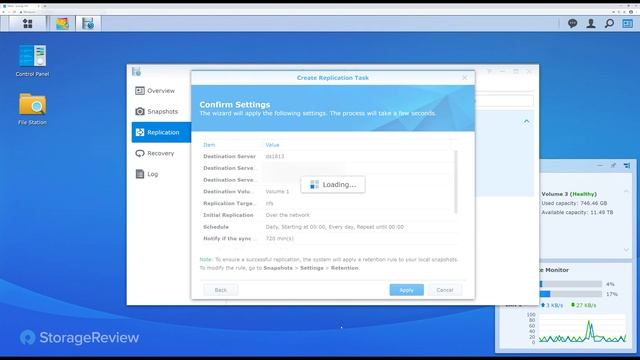Image resolution: width=640 pixels, height=360 pixels.
Task: Click the Used capacity 746.46 GB text
Action: point(574,203)
